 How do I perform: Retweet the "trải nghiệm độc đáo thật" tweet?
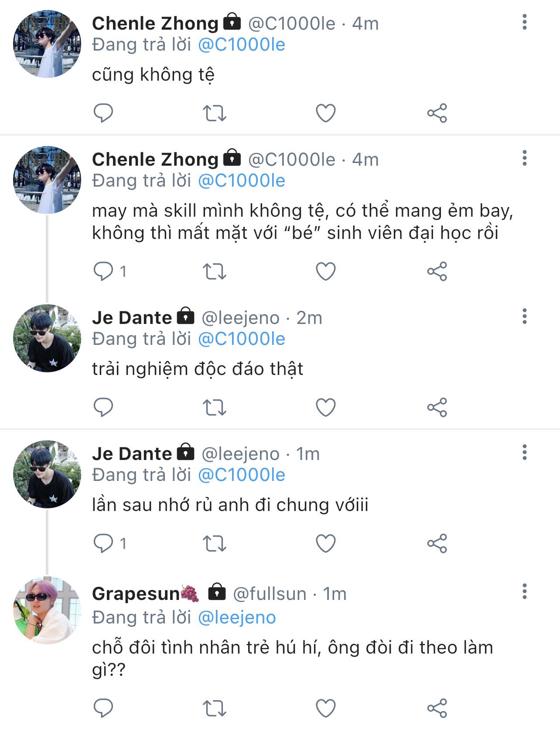click(x=215, y=407)
